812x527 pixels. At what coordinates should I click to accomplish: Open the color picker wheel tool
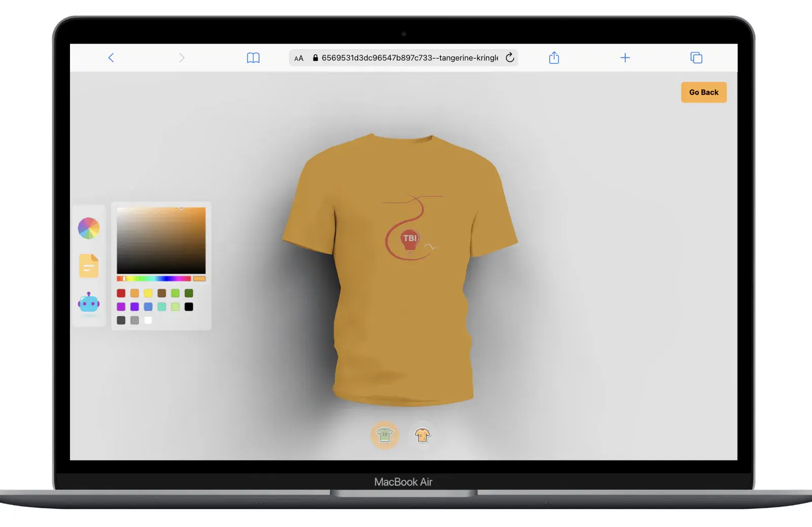[x=89, y=228]
